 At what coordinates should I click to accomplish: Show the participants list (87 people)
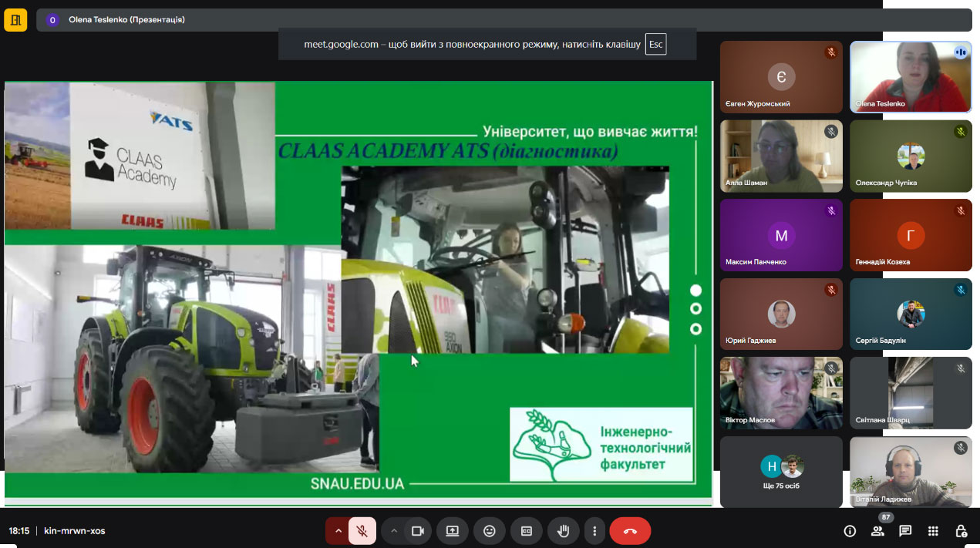877,531
